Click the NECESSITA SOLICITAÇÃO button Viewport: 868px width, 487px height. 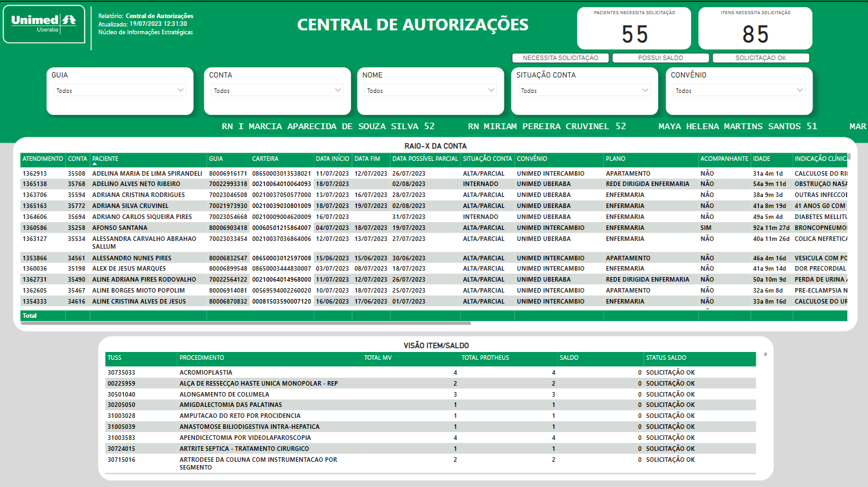click(x=560, y=58)
